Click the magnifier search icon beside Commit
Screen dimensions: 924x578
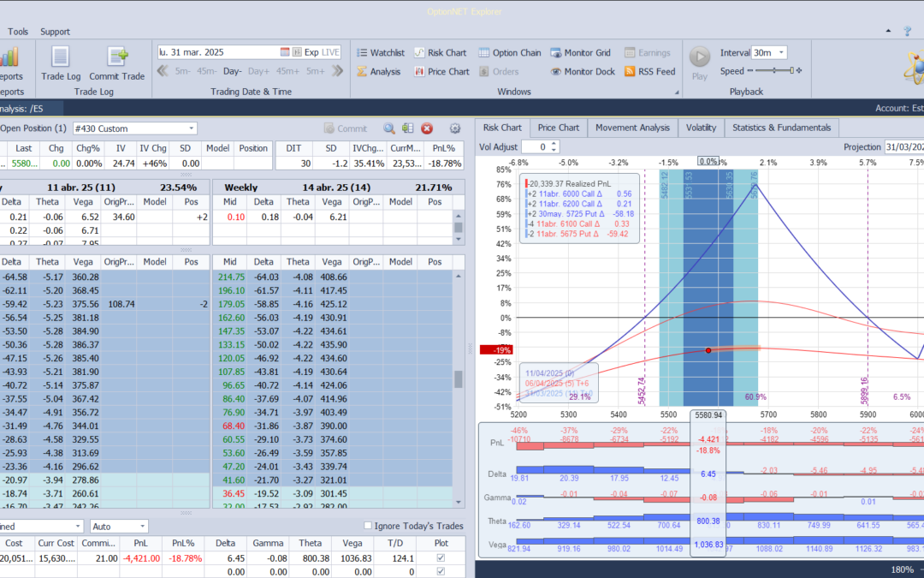coord(389,128)
